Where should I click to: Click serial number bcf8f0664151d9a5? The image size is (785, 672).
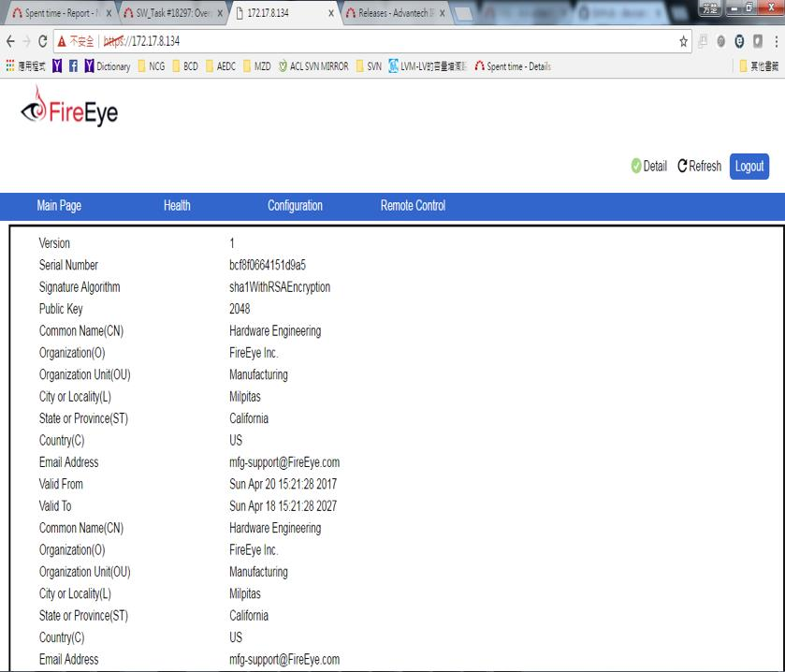[268, 265]
